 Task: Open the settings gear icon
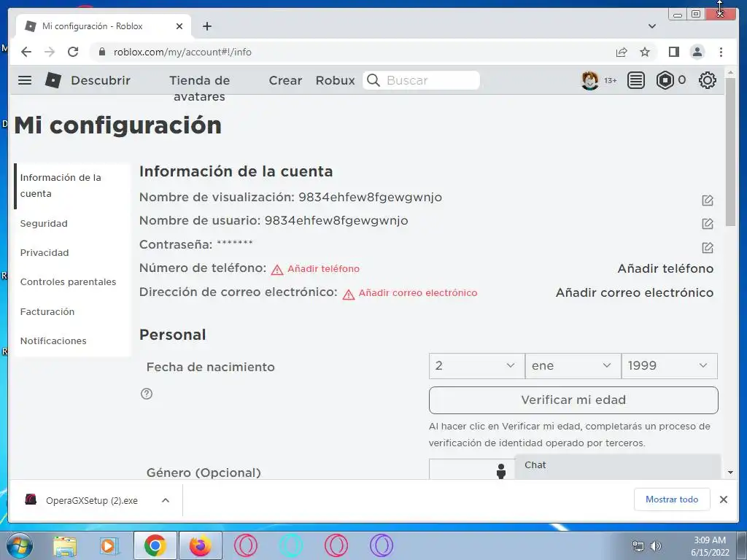708,80
